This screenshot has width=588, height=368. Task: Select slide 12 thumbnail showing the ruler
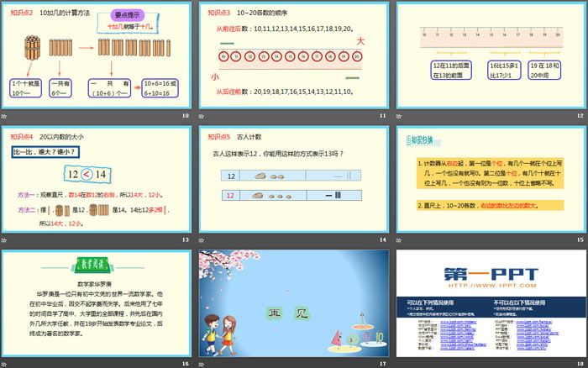click(491, 55)
